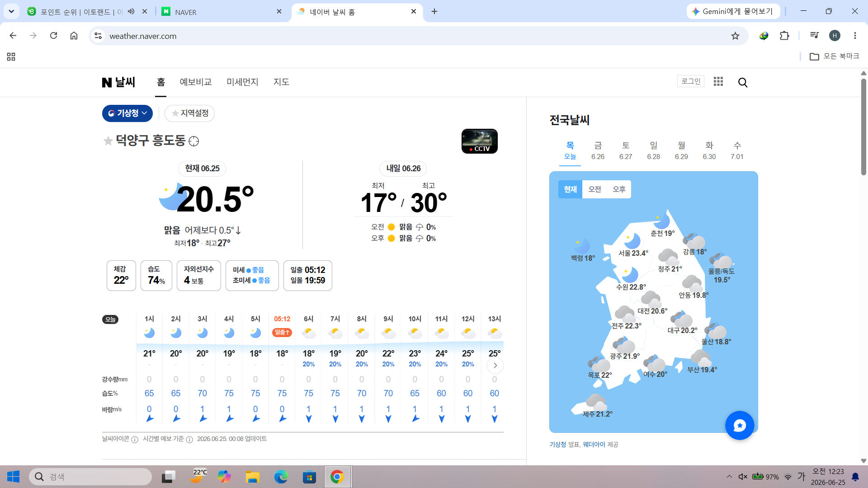Toggle map to 오후 view
This screenshot has width=868, height=488.
point(619,189)
